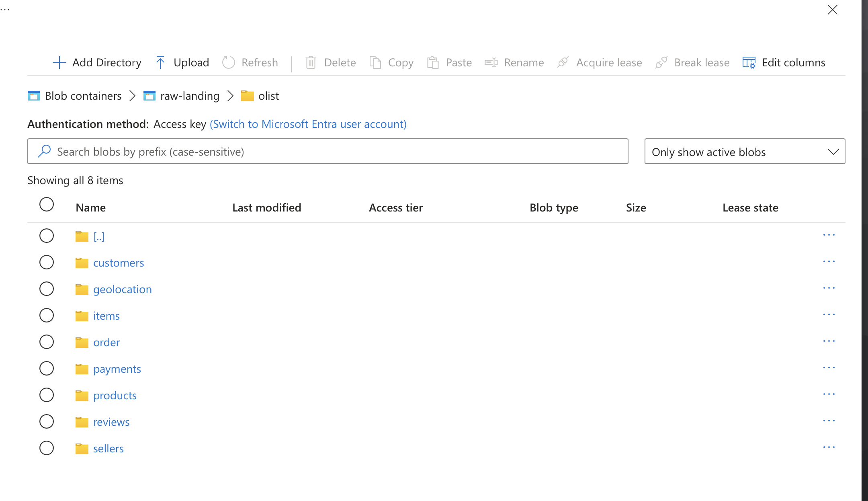Click the Refresh circular icon
Image resolution: width=868 pixels, height=501 pixels.
click(229, 63)
